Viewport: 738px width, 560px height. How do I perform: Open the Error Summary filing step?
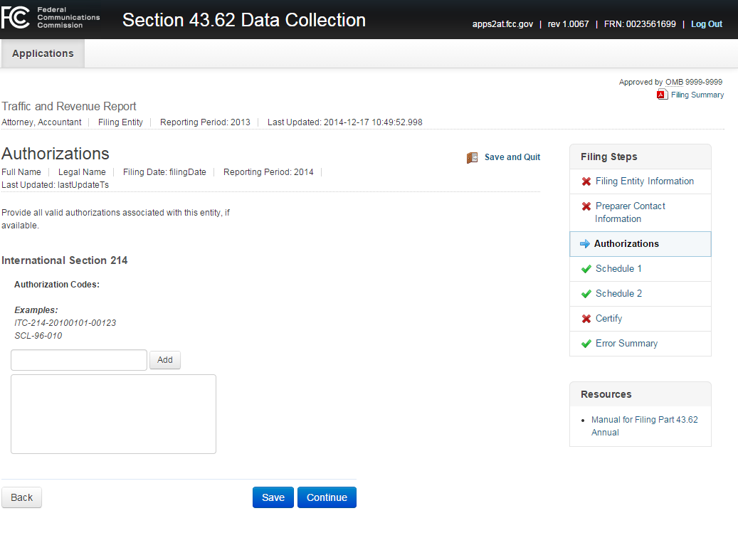pos(626,344)
